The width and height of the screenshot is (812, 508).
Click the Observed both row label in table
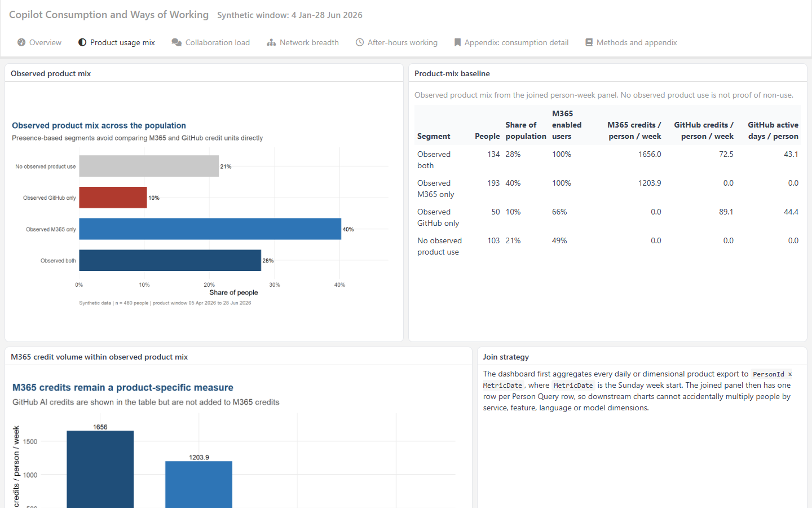(434, 160)
